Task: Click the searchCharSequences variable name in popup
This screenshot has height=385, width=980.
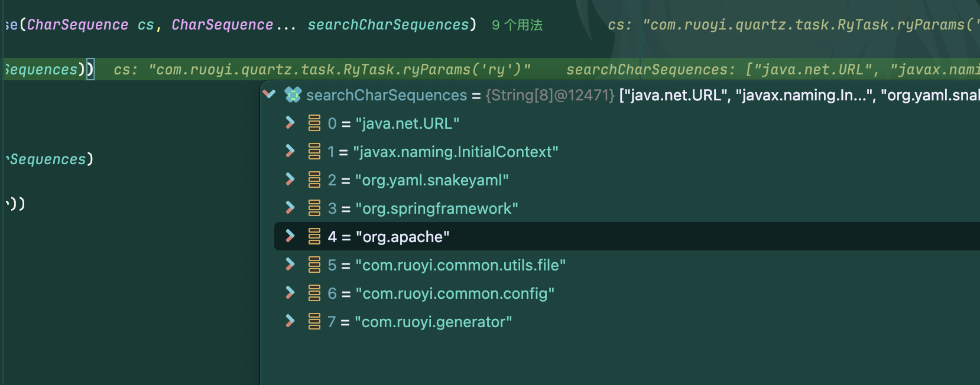Action: click(x=387, y=95)
